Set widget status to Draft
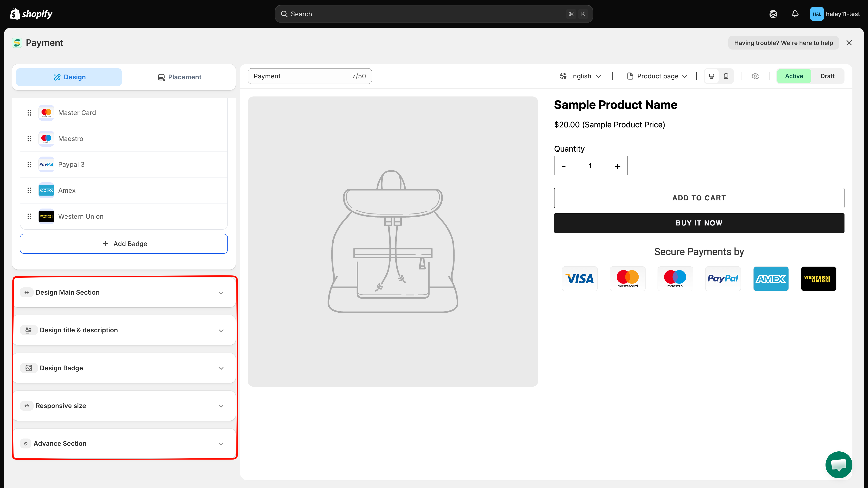This screenshot has height=488, width=868. [827, 76]
